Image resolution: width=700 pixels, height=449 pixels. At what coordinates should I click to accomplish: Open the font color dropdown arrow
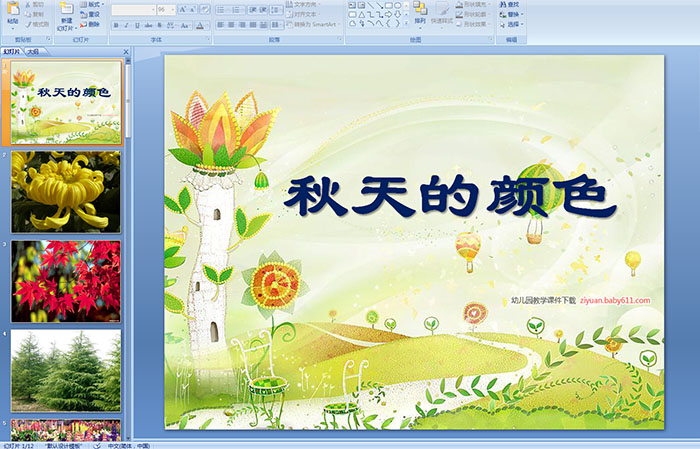tap(207, 25)
